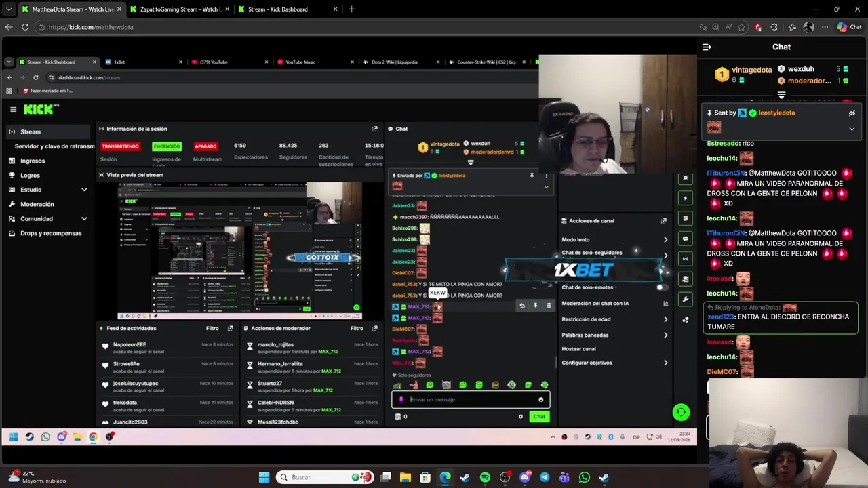This screenshot has width=868, height=488.
Task: Click leostyledota username in pinned message
Action: pyautogui.click(x=776, y=113)
